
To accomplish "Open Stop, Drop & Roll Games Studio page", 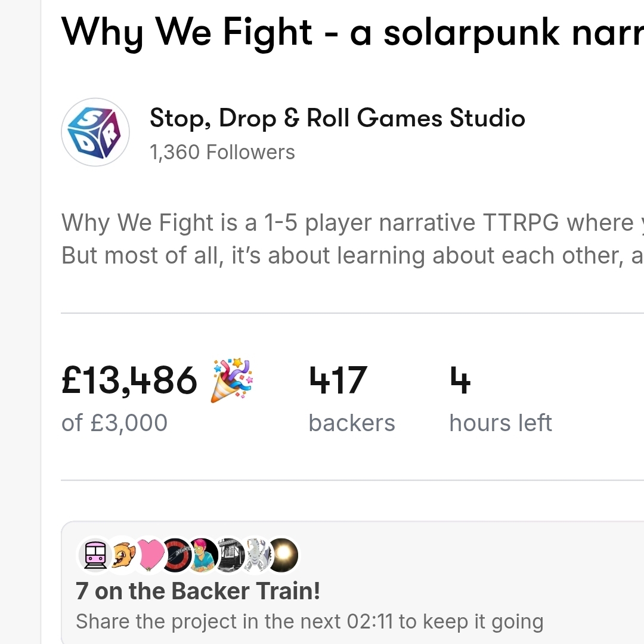I will (337, 118).
